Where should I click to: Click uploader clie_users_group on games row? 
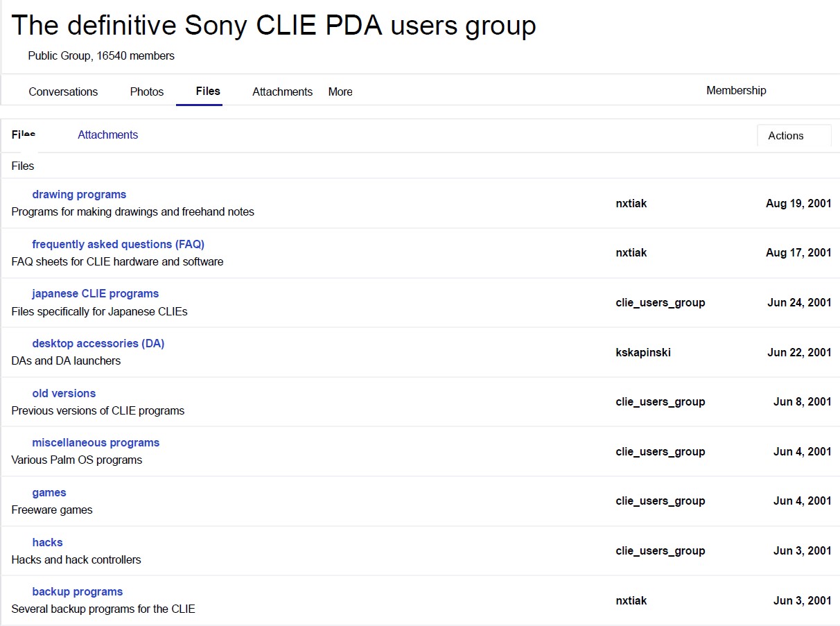coord(660,501)
